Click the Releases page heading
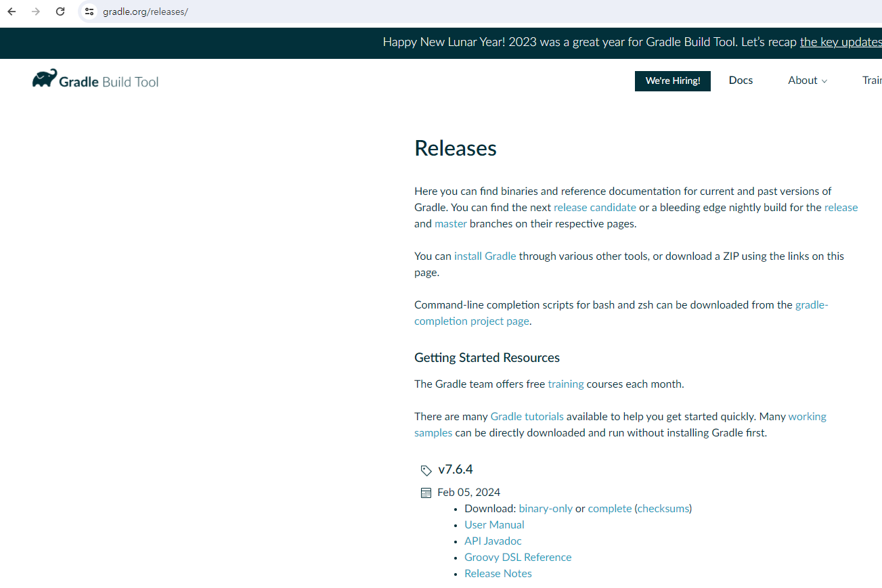 coord(456,148)
